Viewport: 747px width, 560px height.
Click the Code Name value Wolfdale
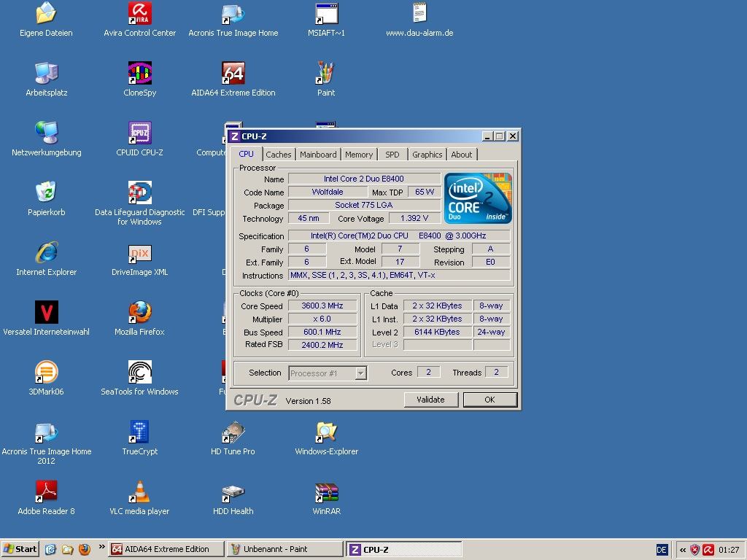328,192
